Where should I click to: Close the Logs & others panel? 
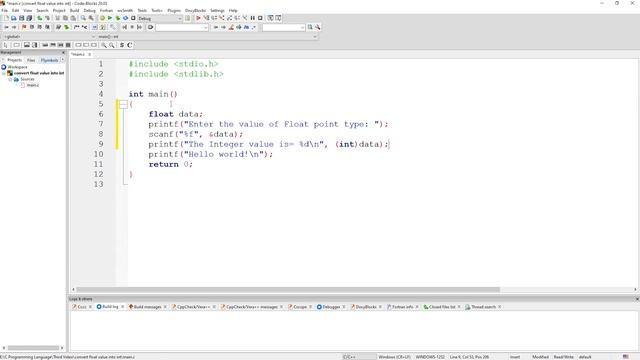coord(637,299)
